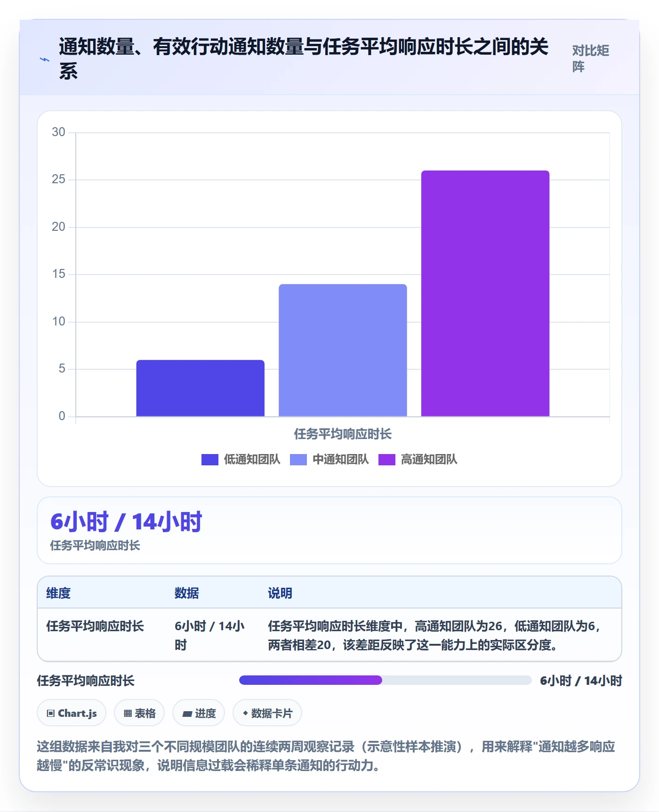Select the Chart.js tag chip
Image resolution: width=659 pixels, height=812 pixels.
pyautogui.click(x=72, y=713)
